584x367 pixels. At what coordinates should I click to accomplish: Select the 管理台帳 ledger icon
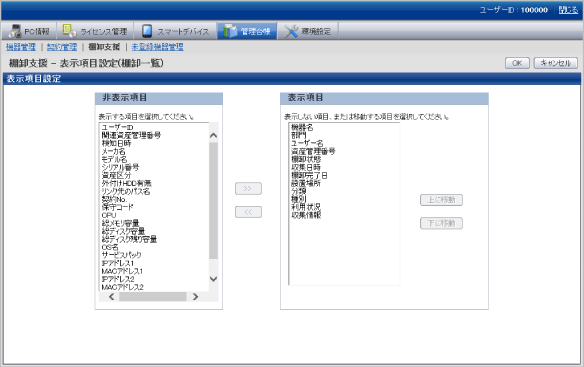[230, 31]
